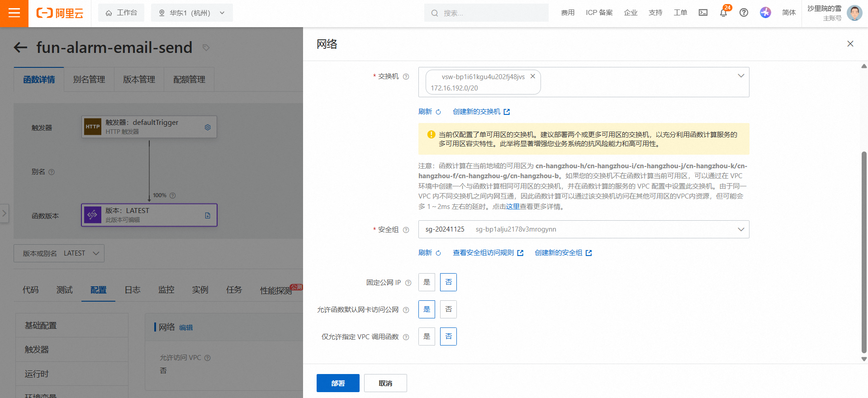Open the 测试 tab

coord(65,290)
